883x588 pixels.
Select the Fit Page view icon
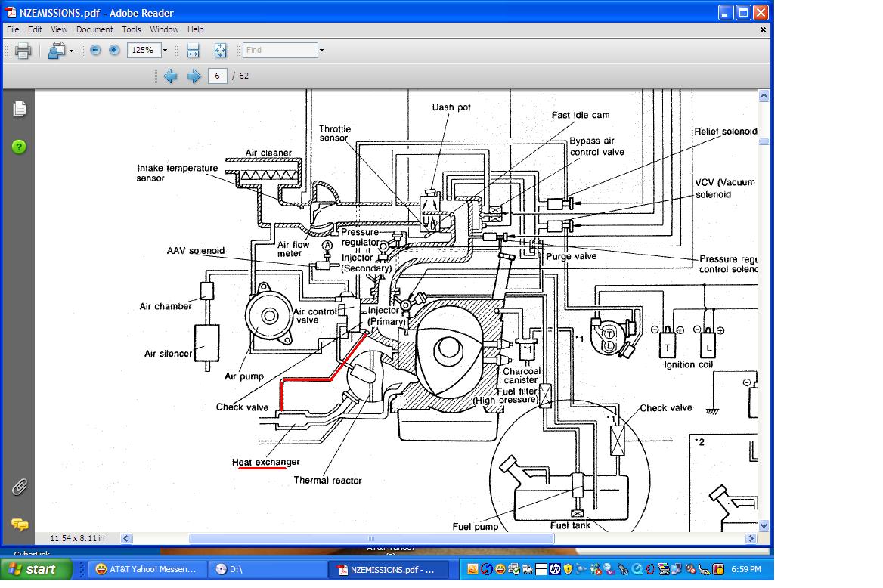point(220,51)
